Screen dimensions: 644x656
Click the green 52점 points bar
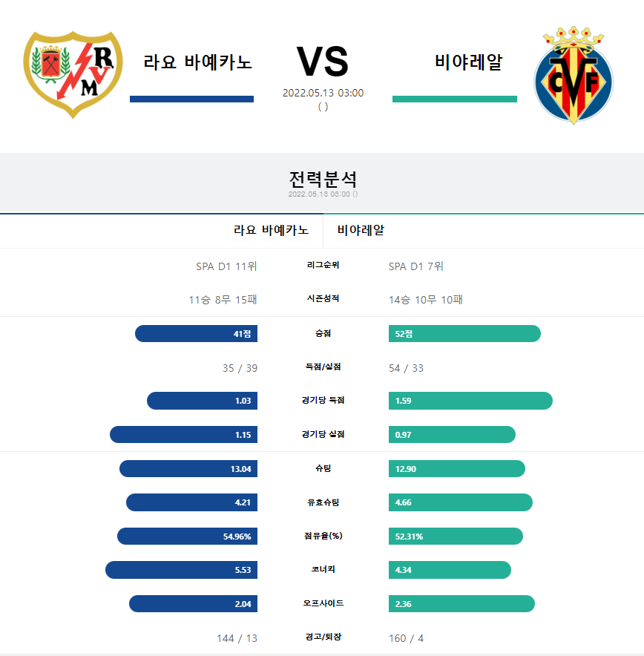pyautogui.click(x=464, y=333)
